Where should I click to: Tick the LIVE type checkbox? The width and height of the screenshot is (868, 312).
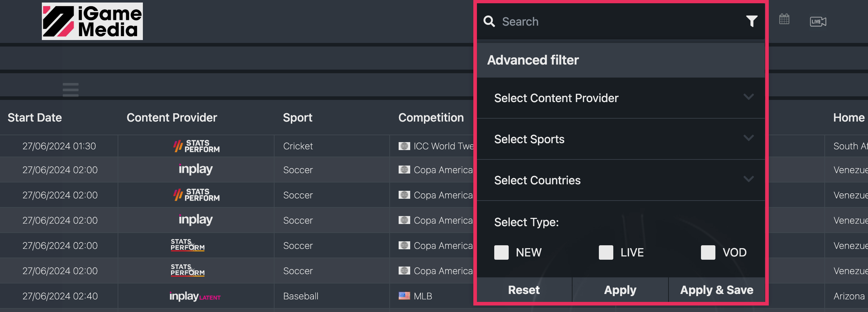[x=606, y=252]
